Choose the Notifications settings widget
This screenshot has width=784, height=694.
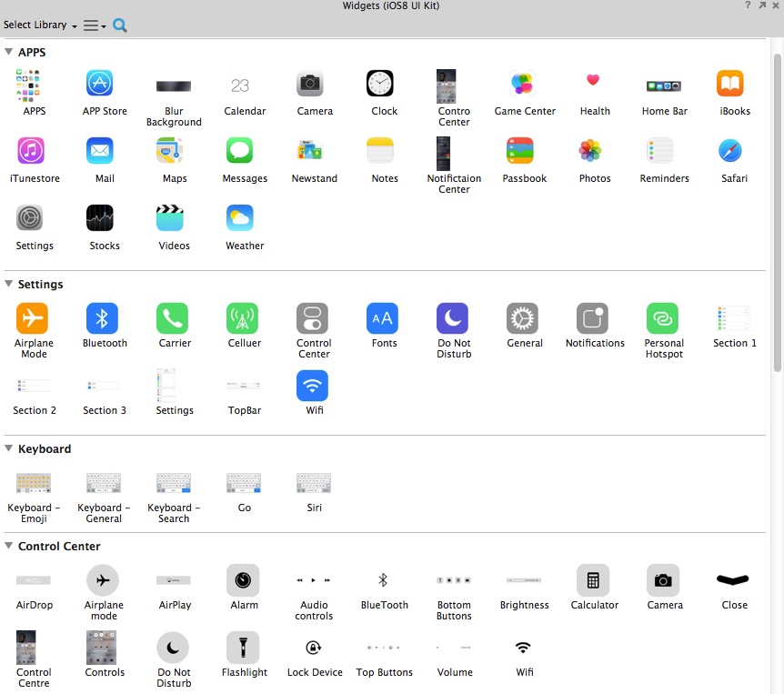pyautogui.click(x=592, y=318)
